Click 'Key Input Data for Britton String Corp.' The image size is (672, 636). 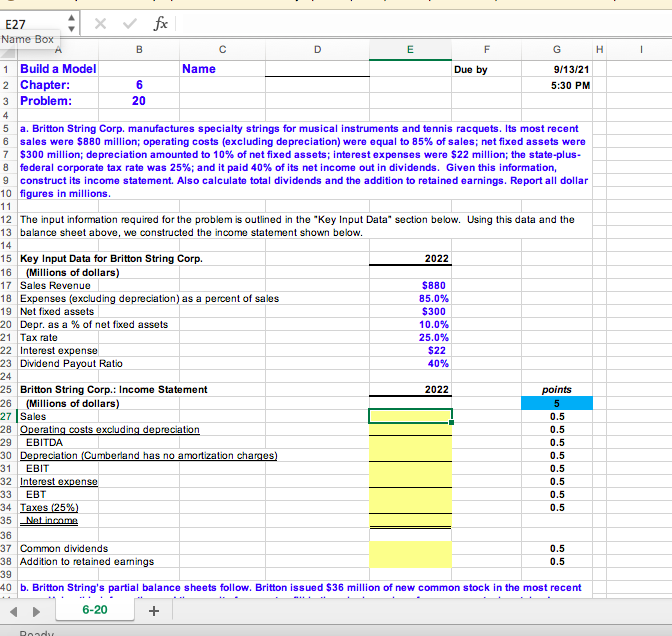pos(111,259)
